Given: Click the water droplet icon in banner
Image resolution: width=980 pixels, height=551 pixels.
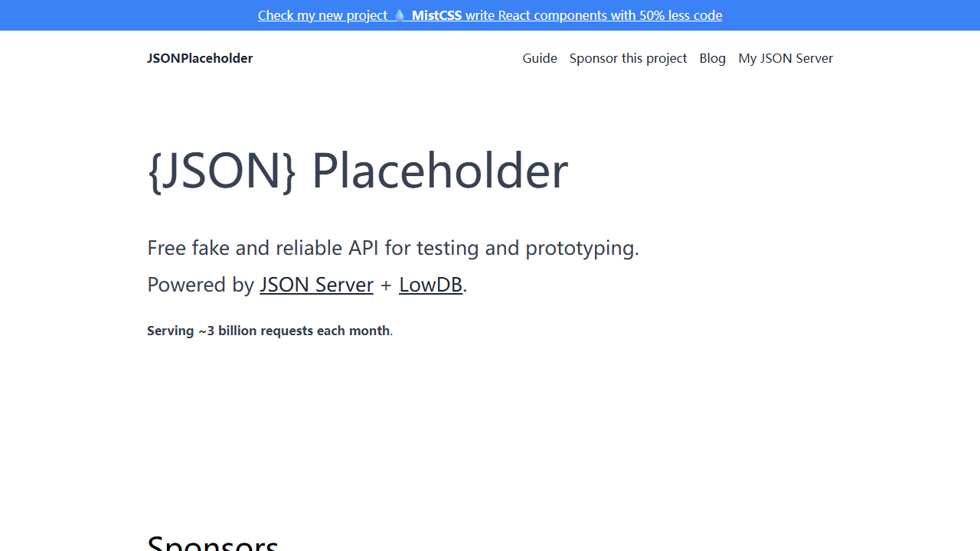Looking at the screenshot, I should tap(399, 15).
